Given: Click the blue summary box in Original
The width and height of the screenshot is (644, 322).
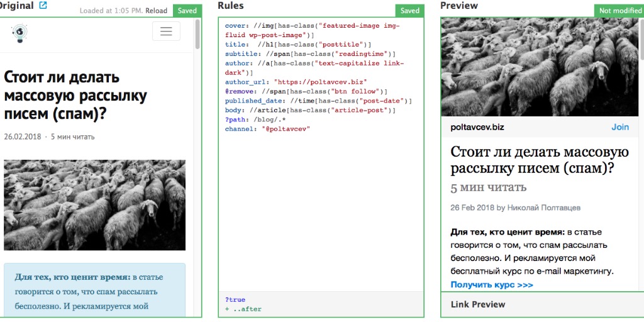Looking at the screenshot, I should click(x=94, y=290).
